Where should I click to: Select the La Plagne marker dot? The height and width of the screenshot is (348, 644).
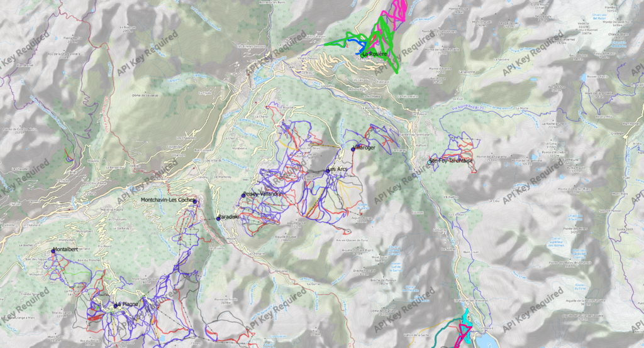[x=116, y=305]
